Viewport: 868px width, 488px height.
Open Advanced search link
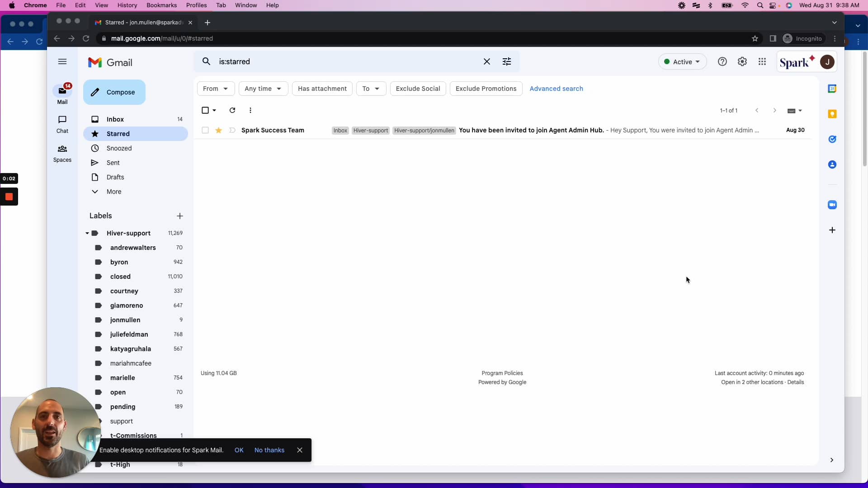(x=556, y=89)
